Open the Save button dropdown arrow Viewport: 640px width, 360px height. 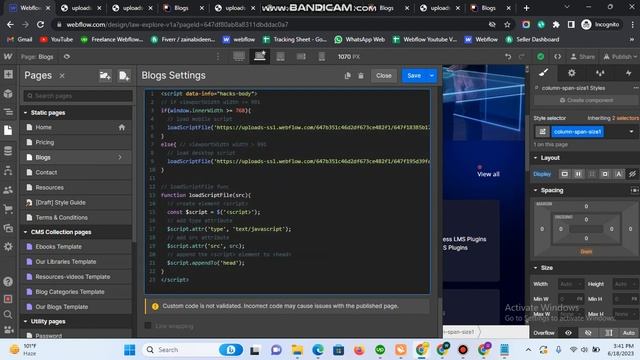pos(431,76)
